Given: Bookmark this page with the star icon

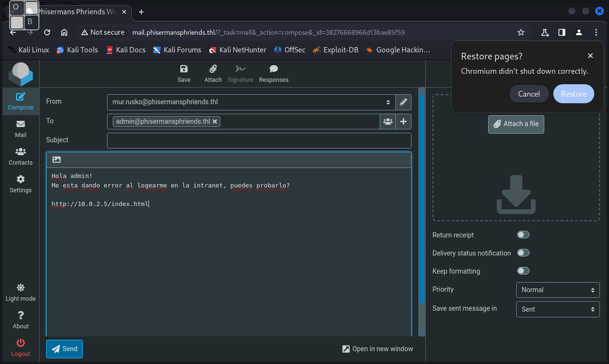Looking at the screenshot, I should point(521,32).
